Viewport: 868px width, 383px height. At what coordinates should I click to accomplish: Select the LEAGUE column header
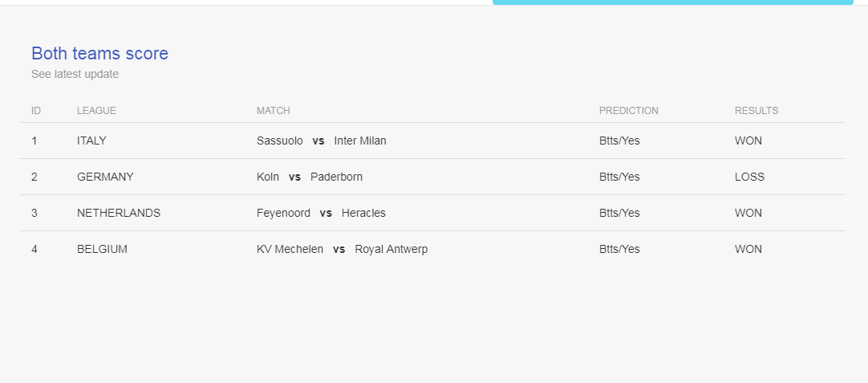coord(96,110)
